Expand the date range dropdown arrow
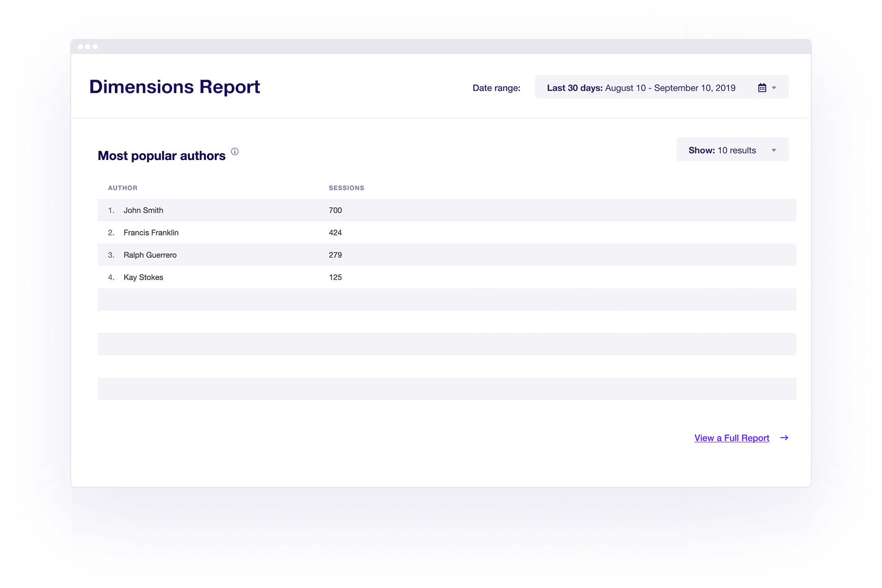Viewport: 882px width, 588px height. (774, 88)
